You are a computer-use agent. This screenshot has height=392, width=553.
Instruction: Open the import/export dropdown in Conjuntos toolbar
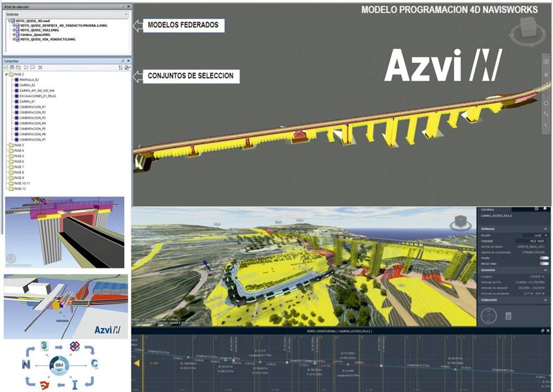pyautogui.click(x=128, y=67)
